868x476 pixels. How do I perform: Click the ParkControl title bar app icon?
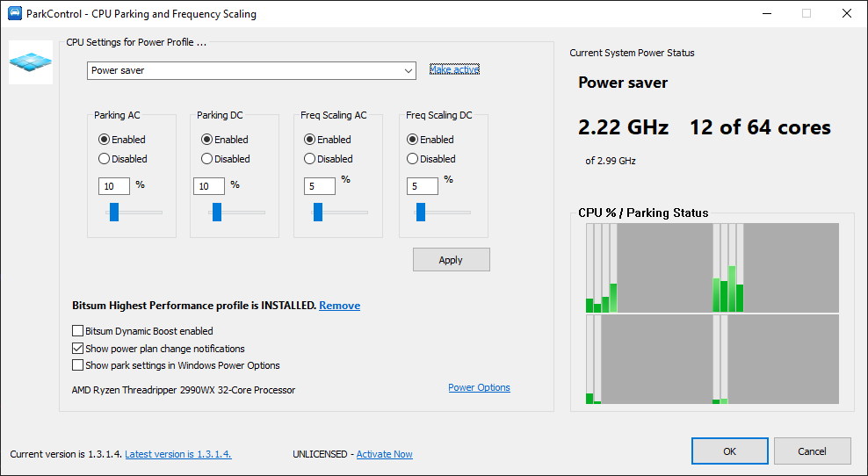(x=14, y=14)
